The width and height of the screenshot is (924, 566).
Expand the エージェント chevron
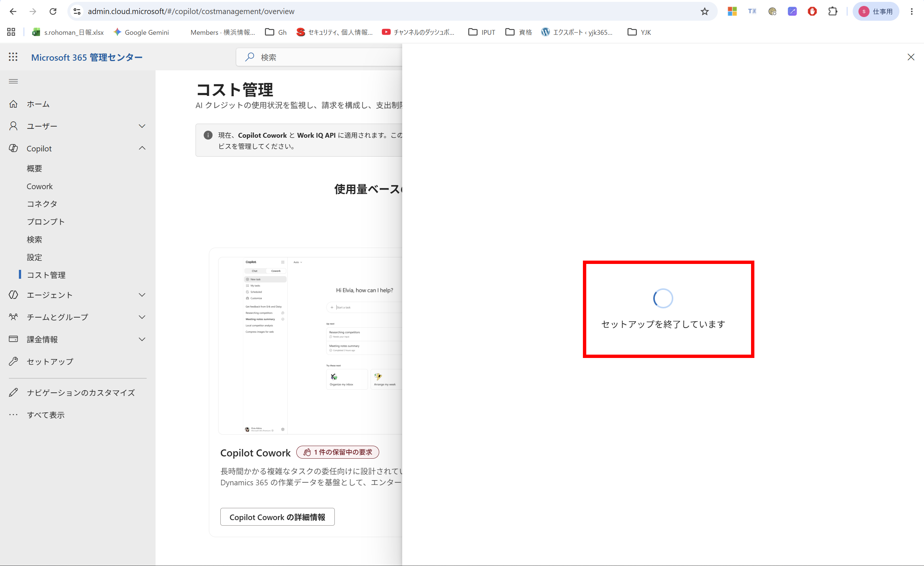point(142,295)
